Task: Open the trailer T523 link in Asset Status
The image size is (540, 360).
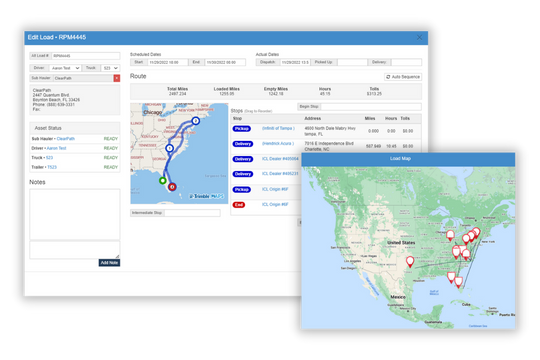Action: coord(52,167)
